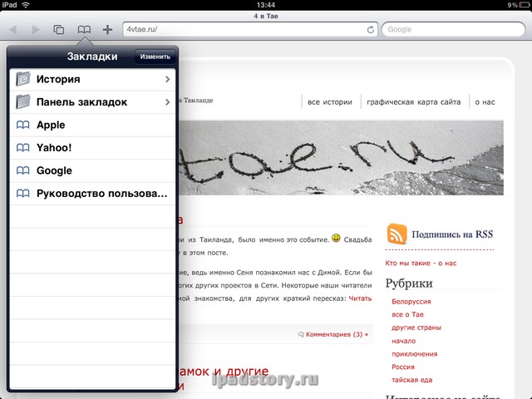
Task: Open Кто мы такие - о нас link
Action: click(x=421, y=264)
